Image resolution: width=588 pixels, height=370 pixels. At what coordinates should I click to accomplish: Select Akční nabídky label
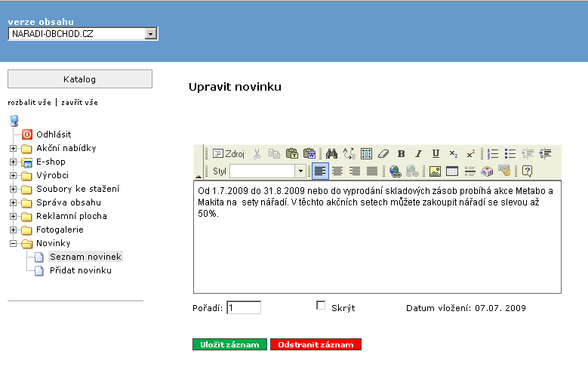66,148
